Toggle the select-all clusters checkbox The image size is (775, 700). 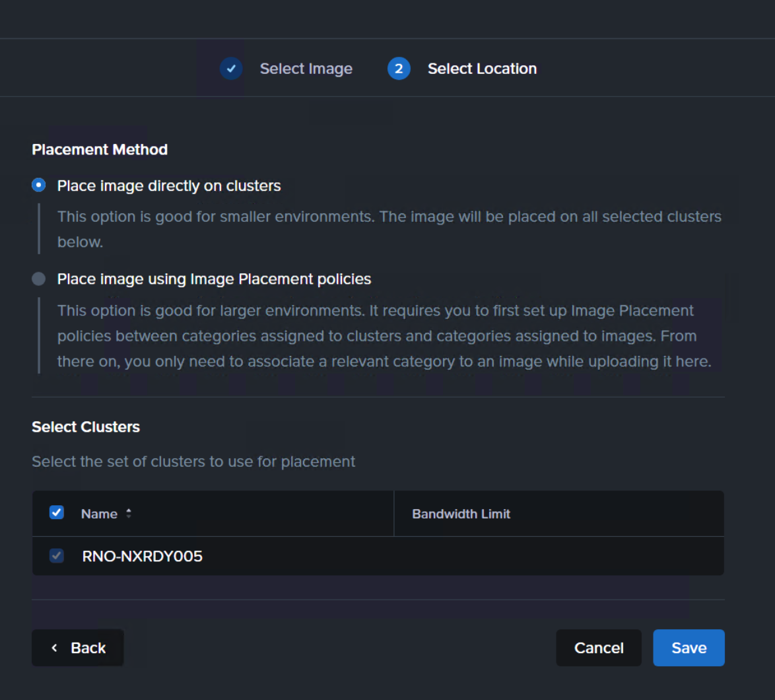click(x=57, y=512)
